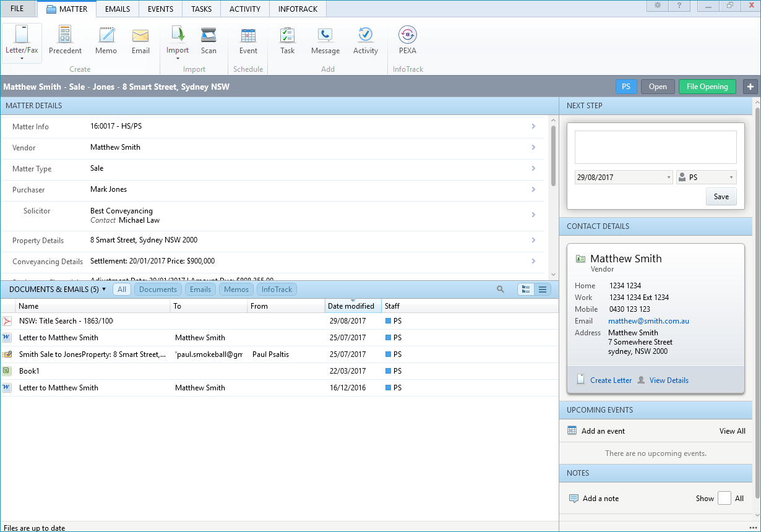
Task: Click the Import icon
Action: pos(178,35)
